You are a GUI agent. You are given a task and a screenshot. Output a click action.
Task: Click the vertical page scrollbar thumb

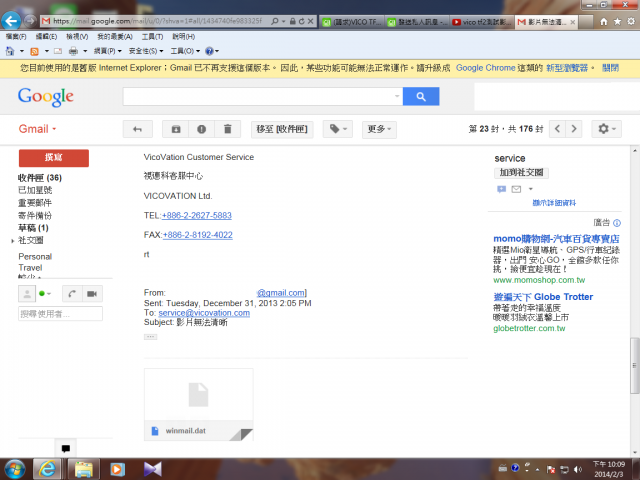click(x=635, y=365)
